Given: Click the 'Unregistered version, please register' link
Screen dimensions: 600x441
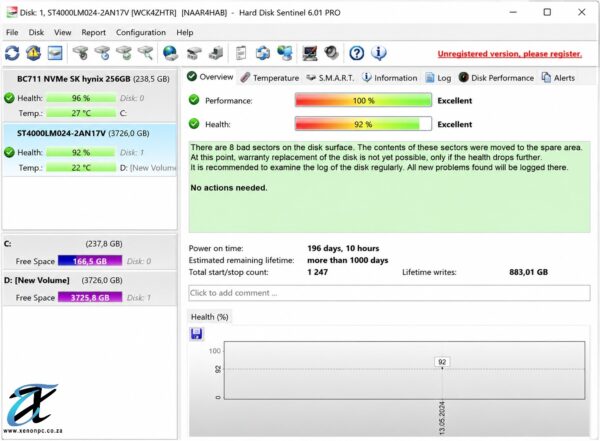Looking at the screenshot, I should [x=510, y=54].
